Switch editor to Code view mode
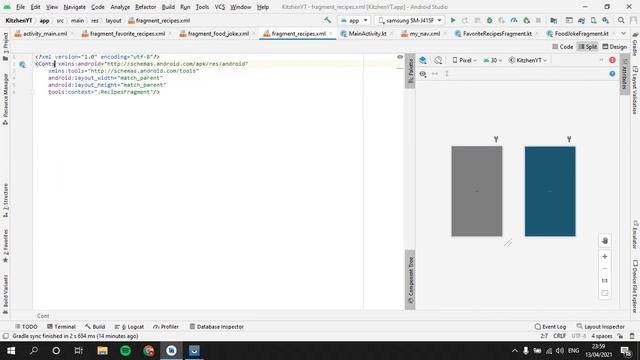 (x=562, y=47)
